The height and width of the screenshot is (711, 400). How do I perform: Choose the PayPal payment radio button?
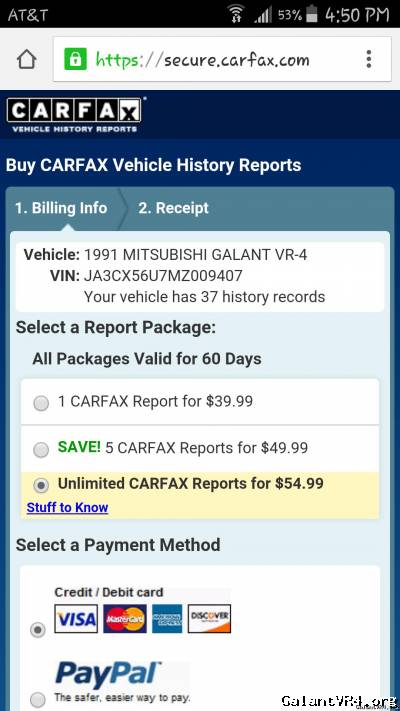(38, 698)
